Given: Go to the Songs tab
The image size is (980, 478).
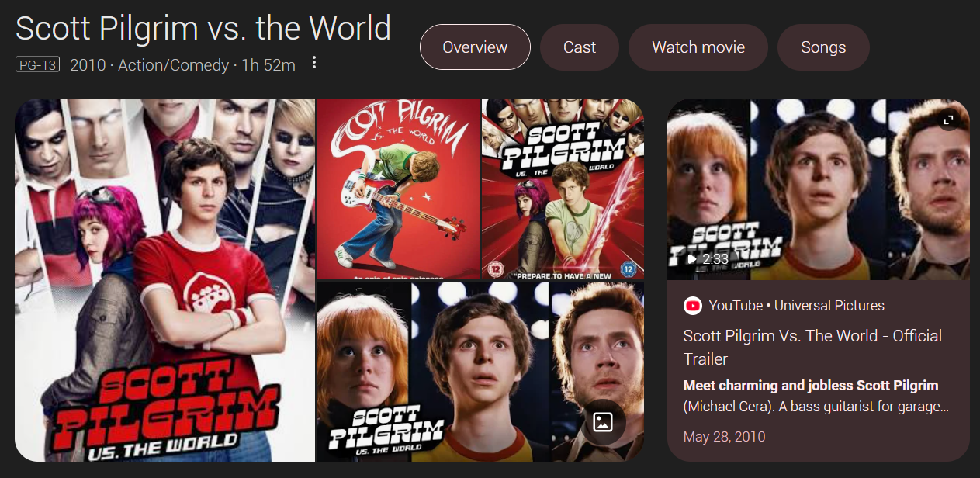Looking at the screenshot, I should point(823,47).
